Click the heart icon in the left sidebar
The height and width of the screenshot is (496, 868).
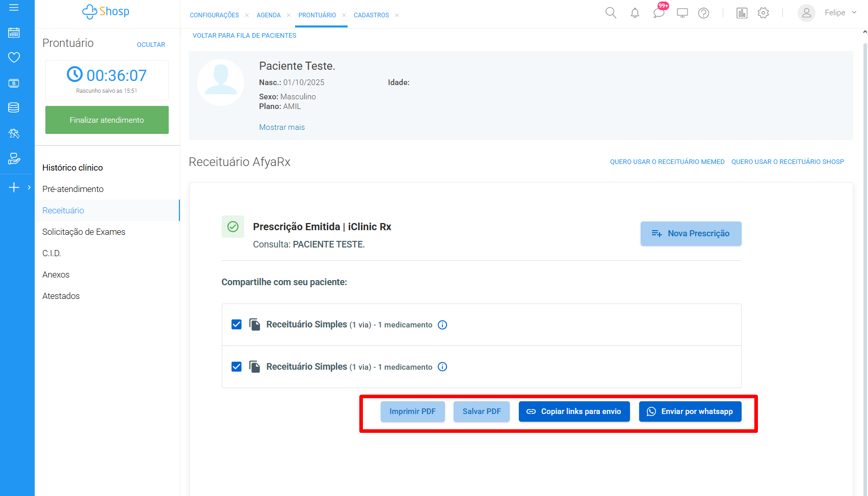pos(14,58)
